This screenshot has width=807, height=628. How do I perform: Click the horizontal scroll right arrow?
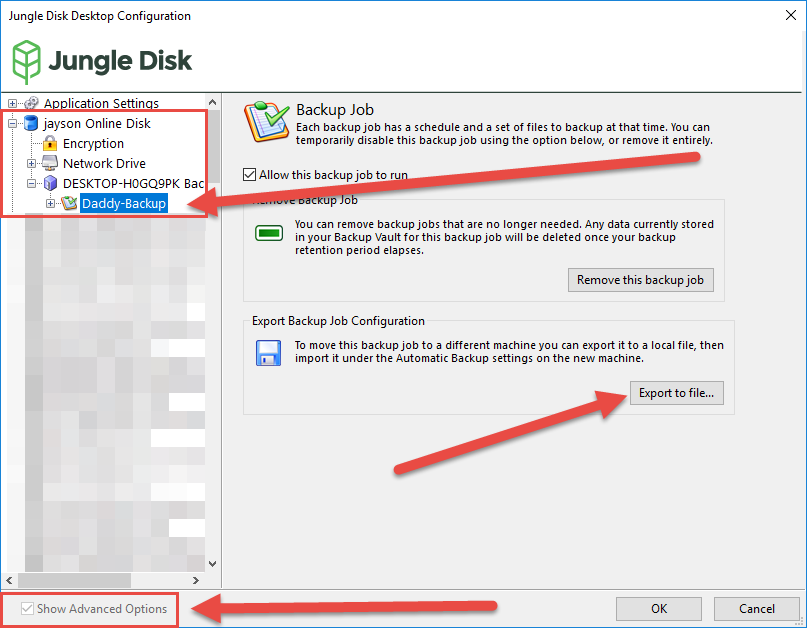coord(196,580)
